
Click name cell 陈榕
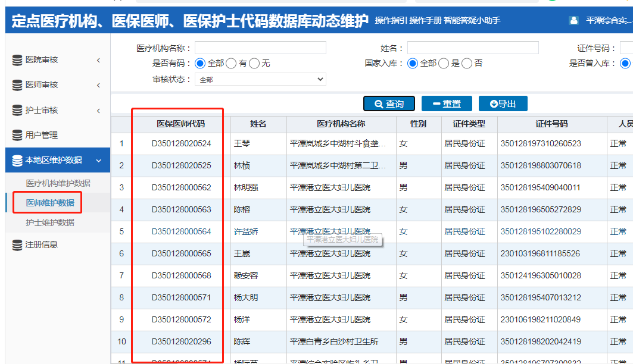tap(242, 209)
